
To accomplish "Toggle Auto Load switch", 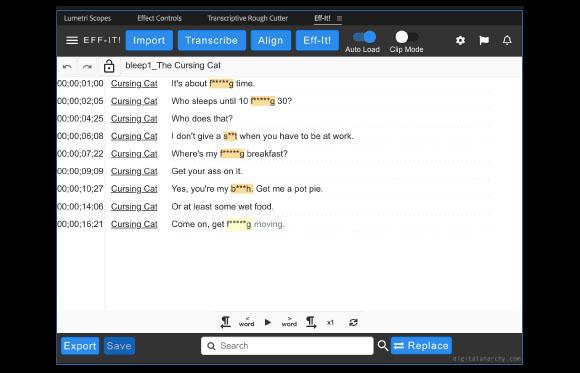I will pos(364,37).
